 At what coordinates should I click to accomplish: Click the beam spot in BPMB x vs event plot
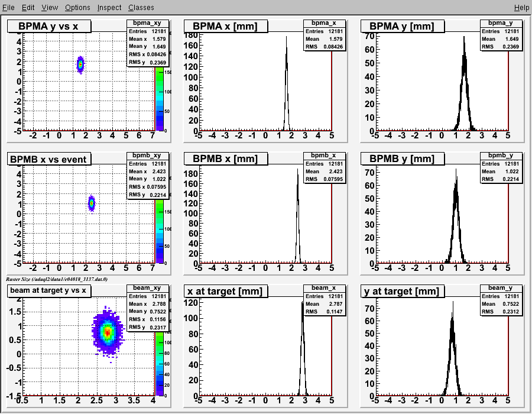coord(92,203)
